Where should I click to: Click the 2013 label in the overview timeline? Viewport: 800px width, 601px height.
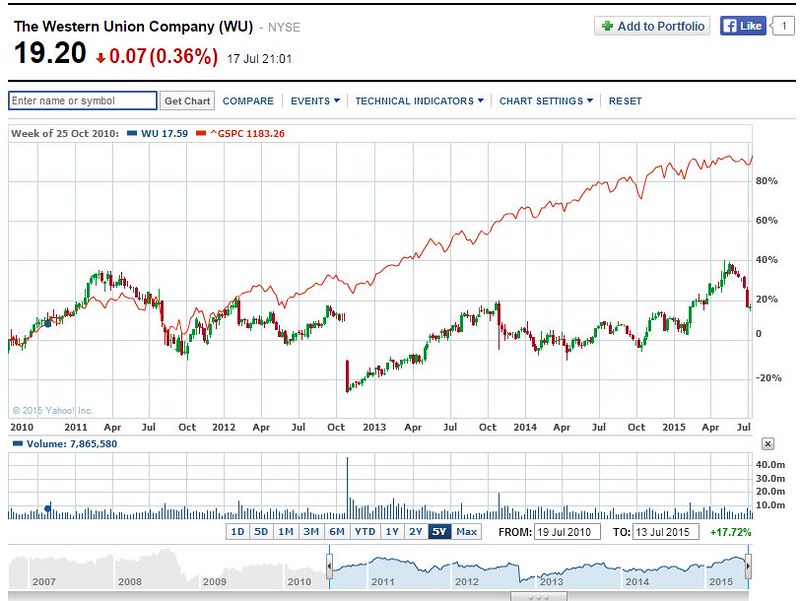pos(552,582)
